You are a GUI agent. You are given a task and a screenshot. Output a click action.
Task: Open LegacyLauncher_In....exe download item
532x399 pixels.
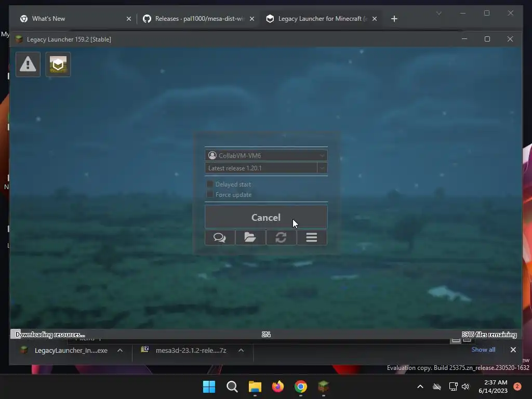point(71,351)
